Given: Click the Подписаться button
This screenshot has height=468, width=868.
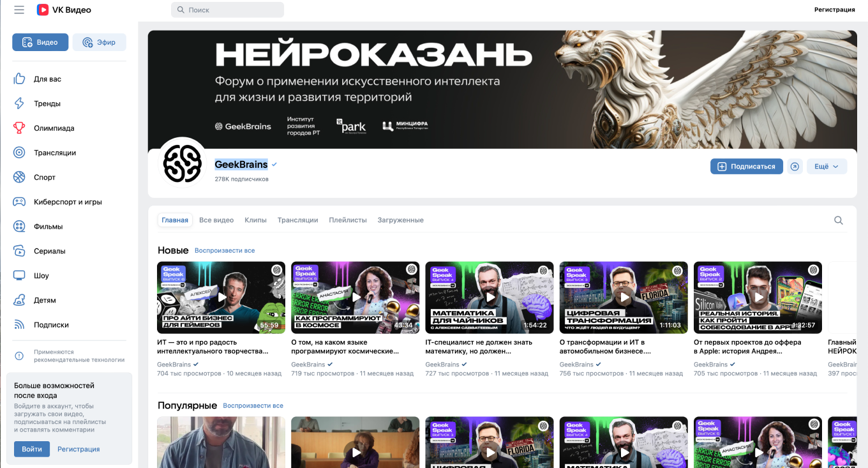Looking at the screenshot, I should coord(747,166).
